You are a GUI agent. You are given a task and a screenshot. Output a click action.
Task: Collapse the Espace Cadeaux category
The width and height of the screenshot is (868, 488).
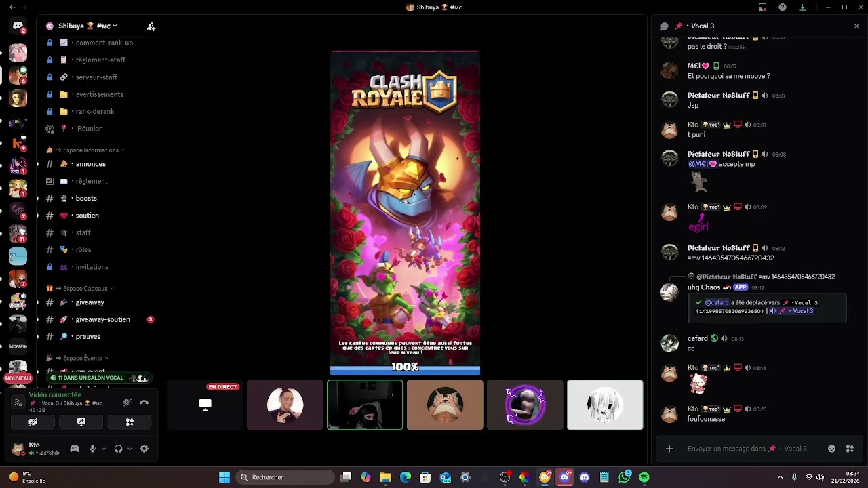pyautogui.click(x=80, y=288)
